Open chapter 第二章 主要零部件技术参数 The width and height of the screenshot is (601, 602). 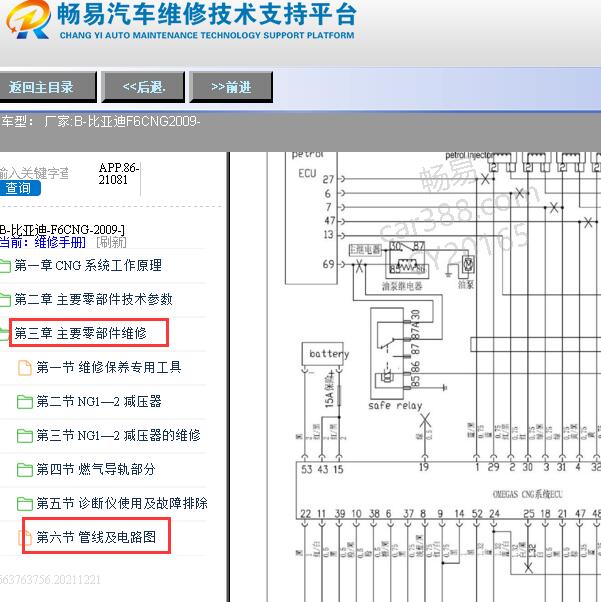(x=93, y=299)
